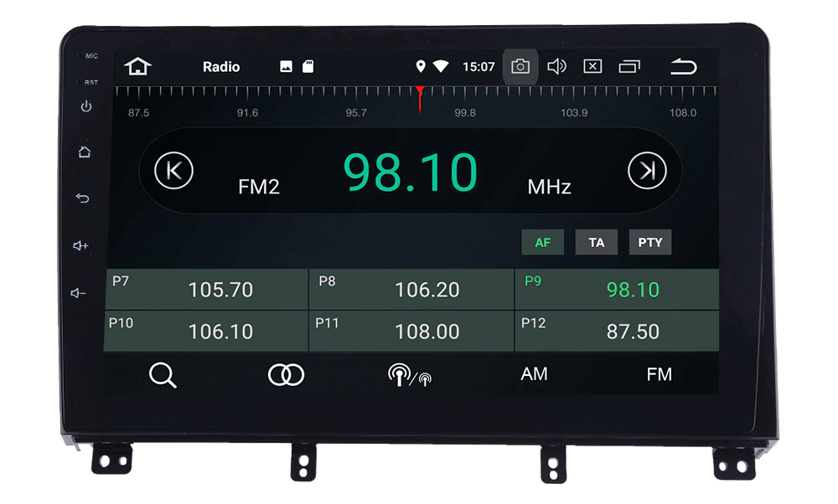The image size is (838, 504).
Task: Tune to preset P12 87.50
Action: 618,332
